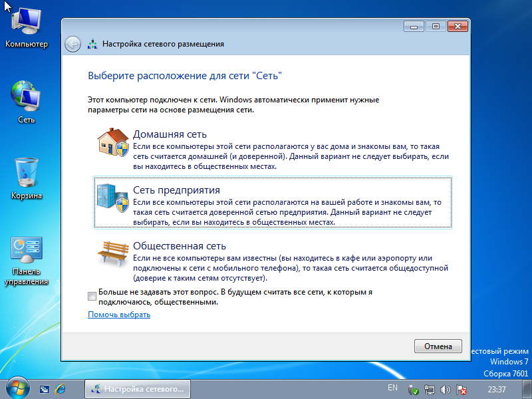Click the 23:37 system clock

(497, 388)
